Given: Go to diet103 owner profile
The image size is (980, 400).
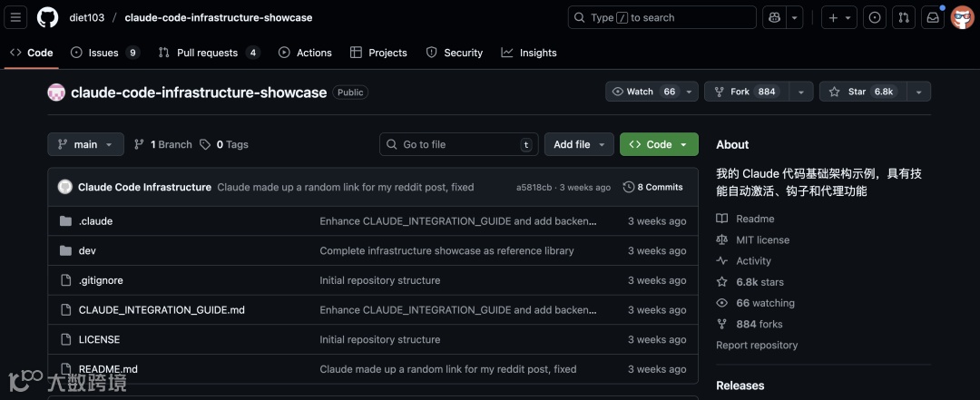Looking at the screenshot, I should click(85, 17).
